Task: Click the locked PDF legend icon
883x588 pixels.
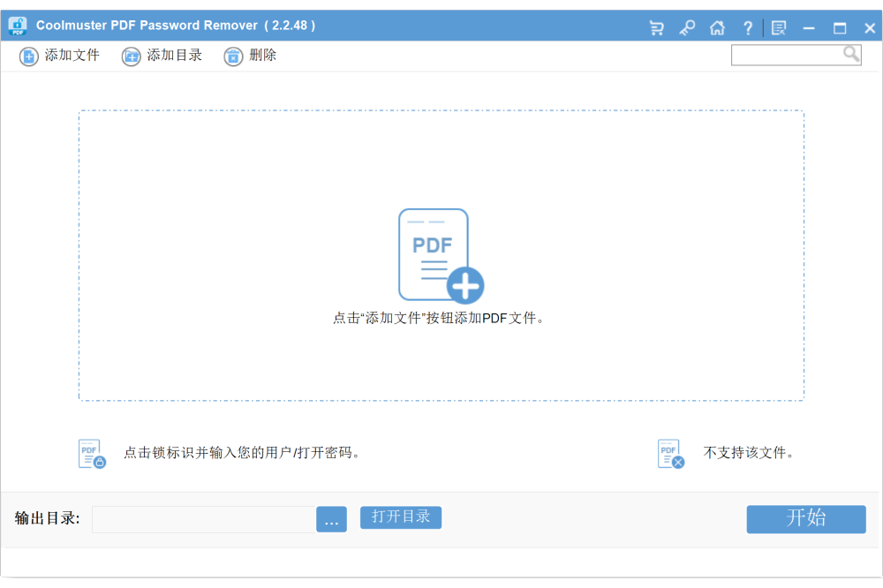Action: coord(92,453)
